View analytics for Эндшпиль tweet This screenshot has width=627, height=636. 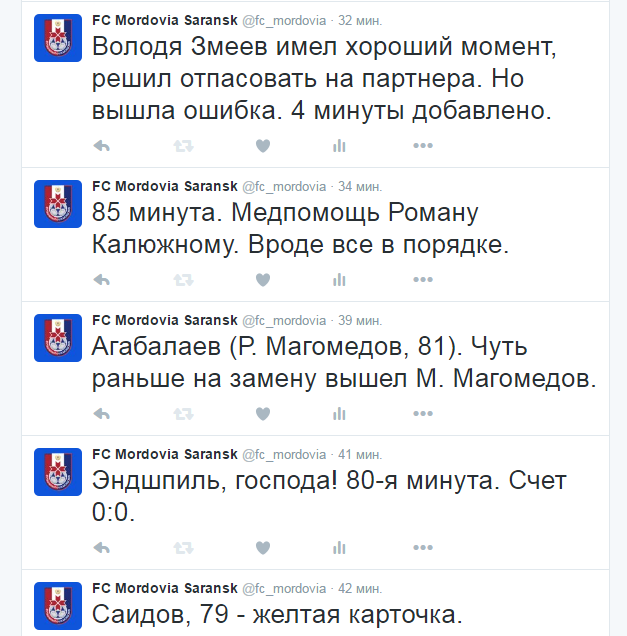coord(339,548)
